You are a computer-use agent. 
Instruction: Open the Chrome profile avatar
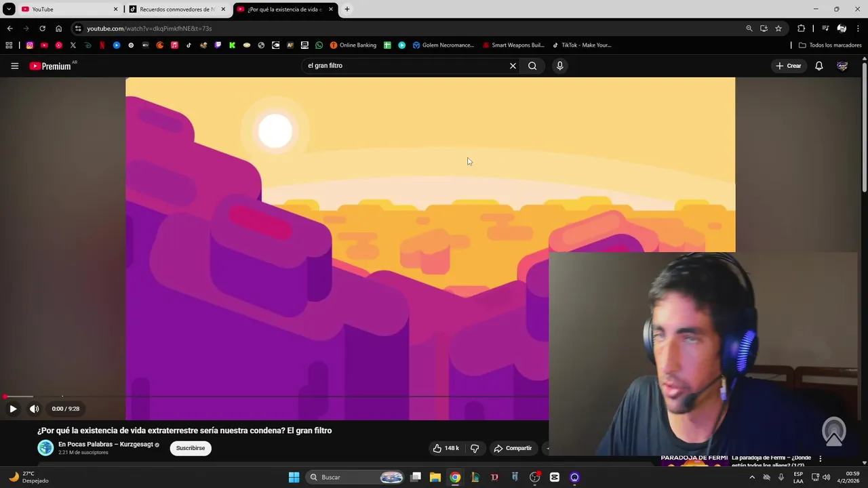pyautogui.click(x=842, y=28)
